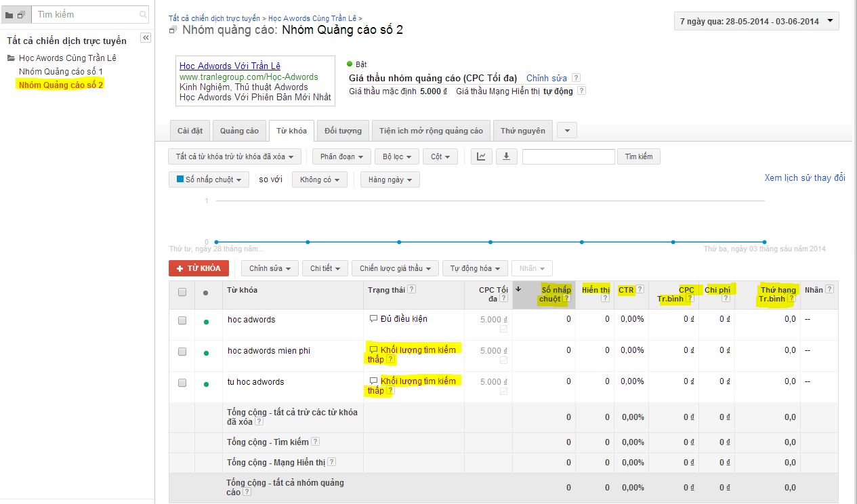Click the Tìm kiếm button beside keyword search box

639,157
